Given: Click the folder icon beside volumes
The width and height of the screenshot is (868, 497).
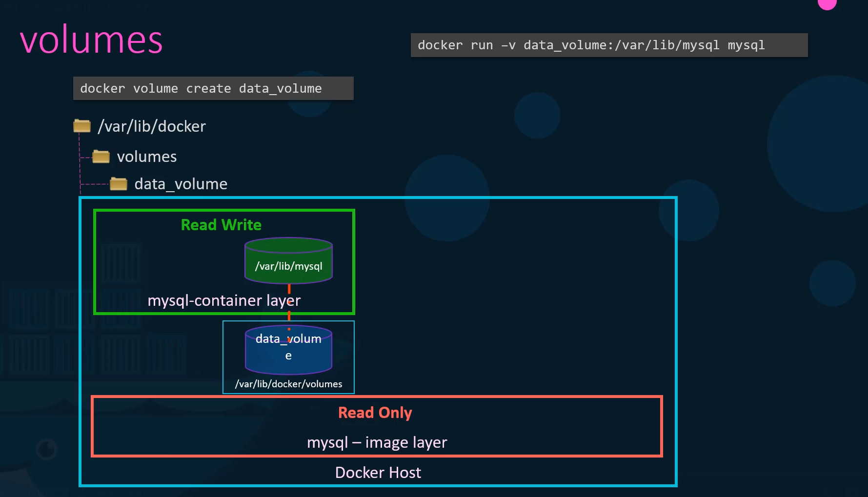Looking at the screenshot, I should [101, 156].
